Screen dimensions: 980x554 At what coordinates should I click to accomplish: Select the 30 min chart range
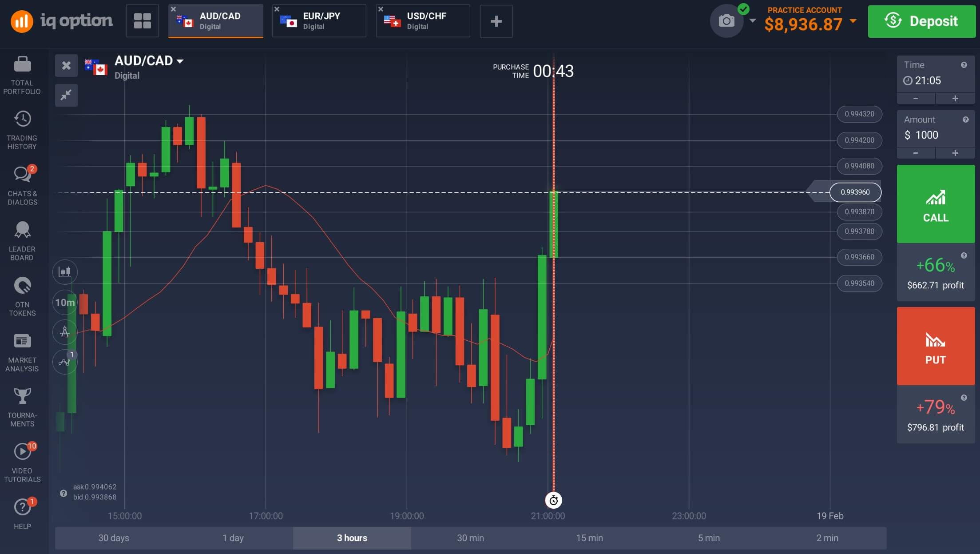(x=471, y=538)
